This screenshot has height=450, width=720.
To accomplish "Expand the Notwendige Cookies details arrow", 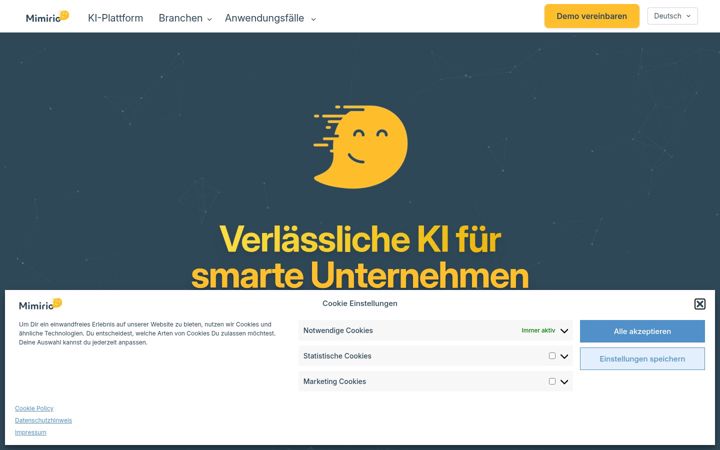I will click(x=564, y=331).
